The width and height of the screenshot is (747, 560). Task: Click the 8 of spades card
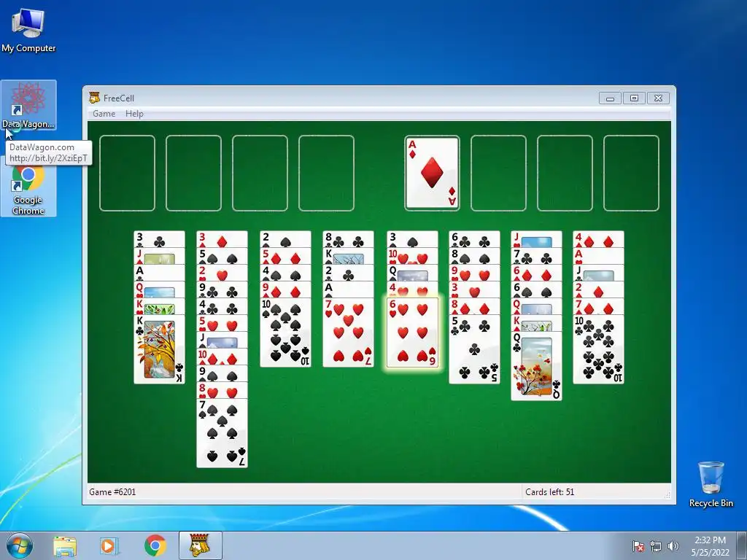pos(474,256)
